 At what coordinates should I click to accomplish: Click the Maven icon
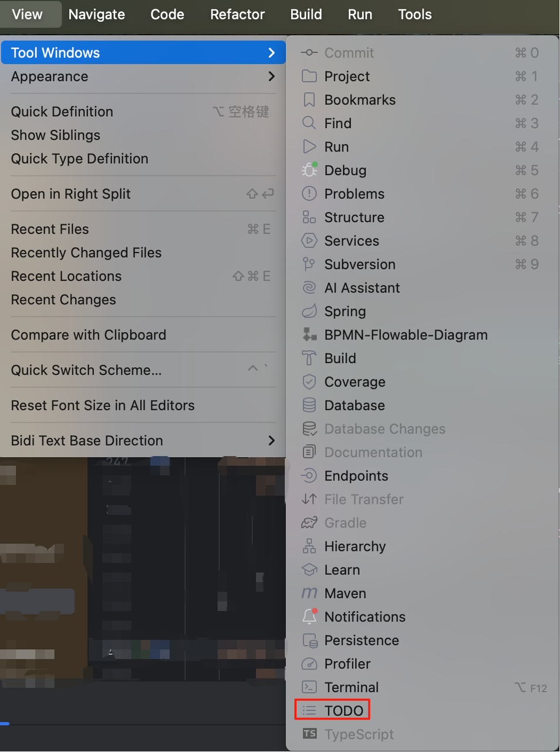(x=309, y=593)
